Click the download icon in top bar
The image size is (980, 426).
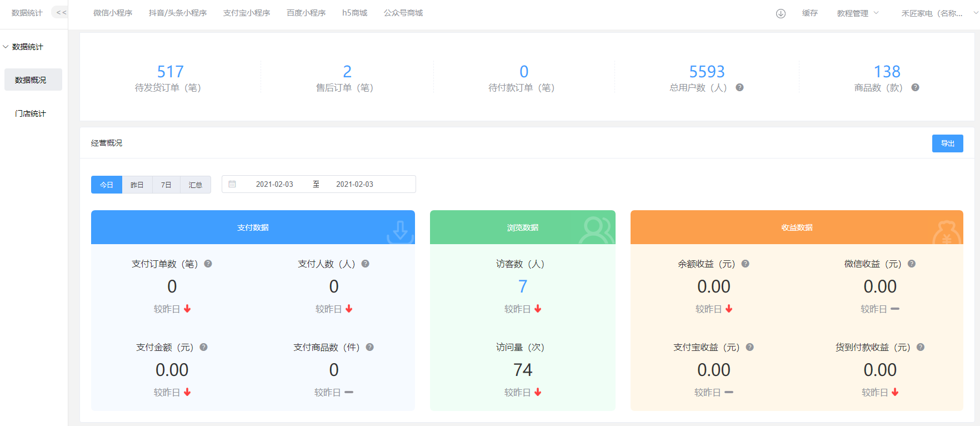781,13
